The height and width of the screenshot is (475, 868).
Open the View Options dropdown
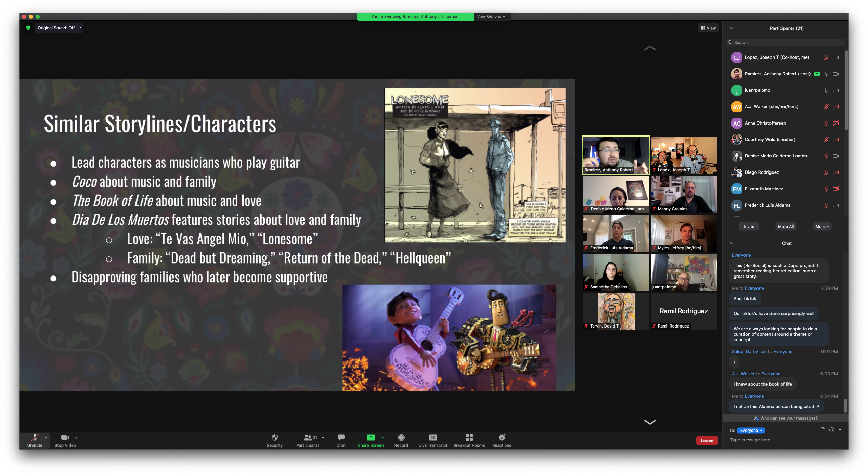491,16
